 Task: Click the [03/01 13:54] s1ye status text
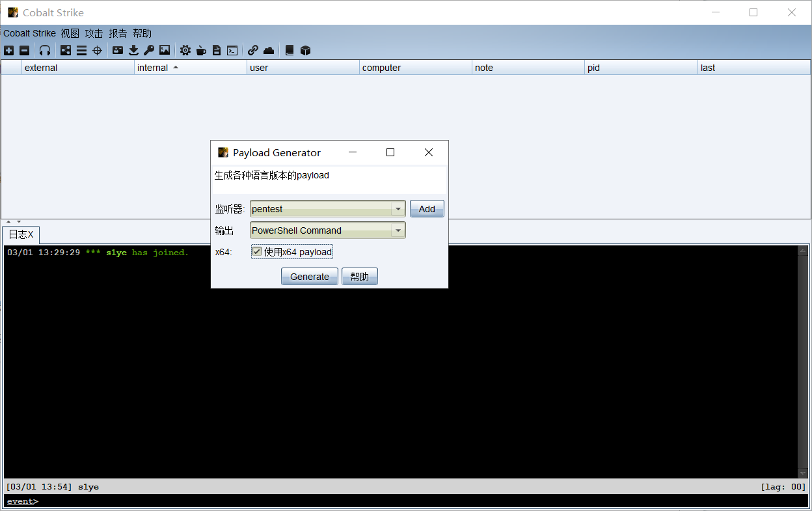point(52,487)
